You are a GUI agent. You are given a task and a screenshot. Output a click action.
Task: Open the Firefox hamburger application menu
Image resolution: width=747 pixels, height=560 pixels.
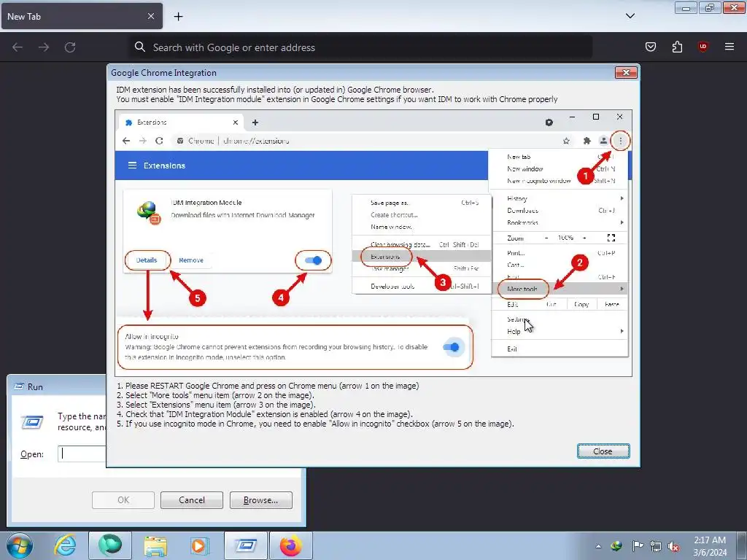[x=729, y=47]
